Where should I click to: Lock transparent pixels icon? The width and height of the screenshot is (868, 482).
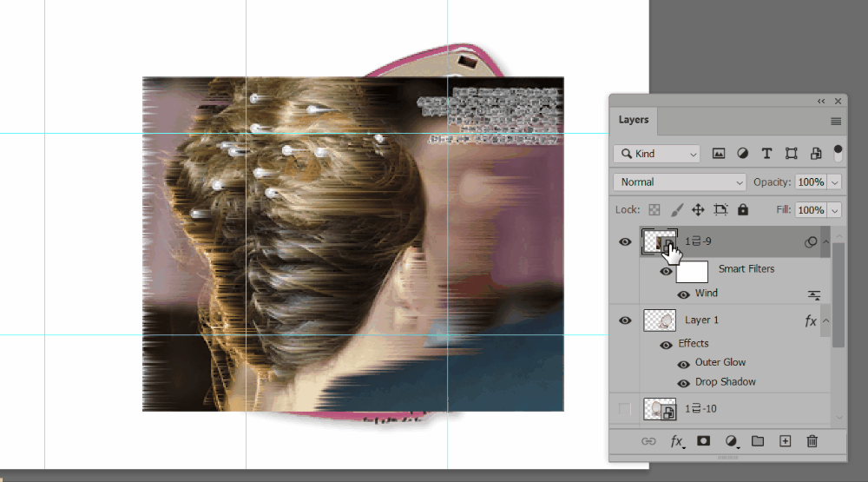pyautogui.click(x=654, y=210)
